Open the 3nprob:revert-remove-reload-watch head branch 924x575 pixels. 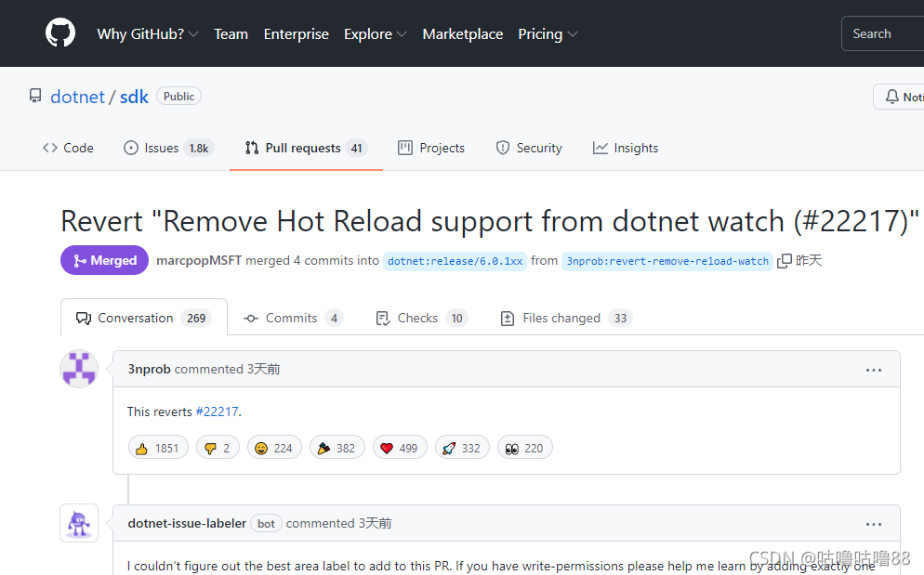pos(667,261)
